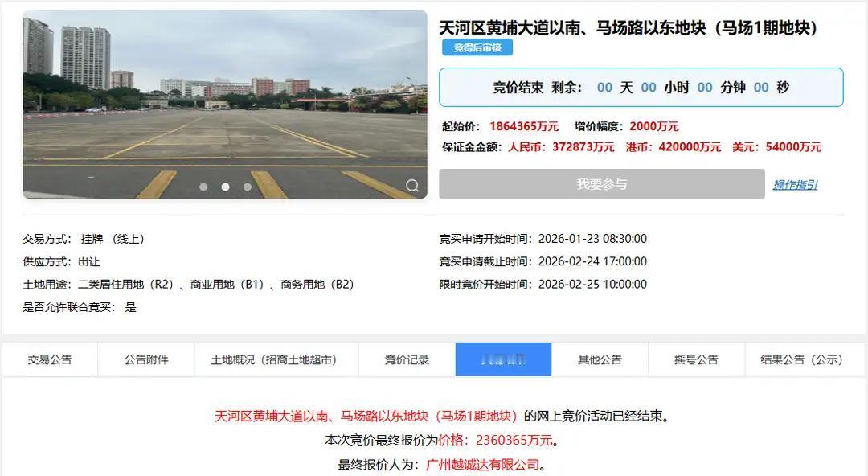Open 土地概况（招商土地超市）tab
The image size is (868, 476).
coord(276,359)
